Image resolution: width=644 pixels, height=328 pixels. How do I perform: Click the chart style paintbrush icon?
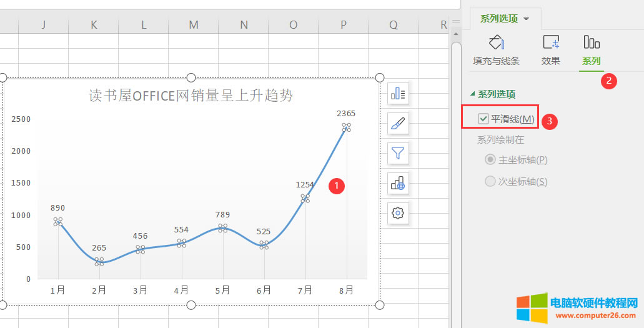click(398, 124)
